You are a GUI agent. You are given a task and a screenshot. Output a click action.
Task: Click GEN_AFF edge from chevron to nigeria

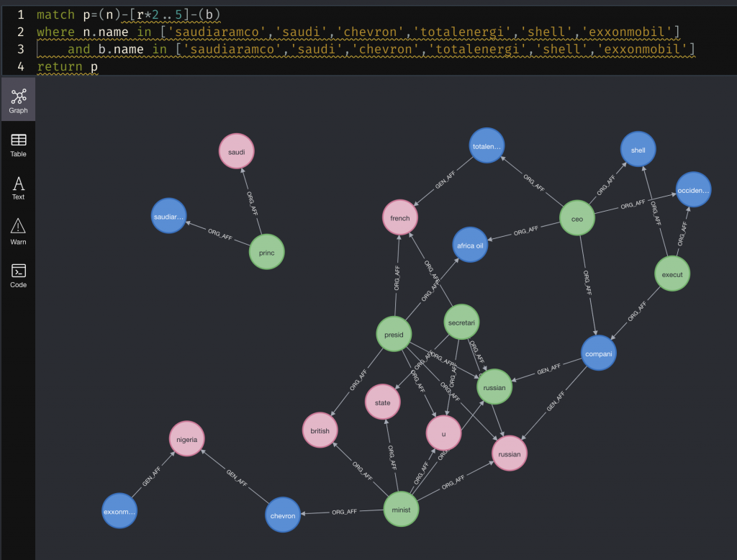coord(236,478)
